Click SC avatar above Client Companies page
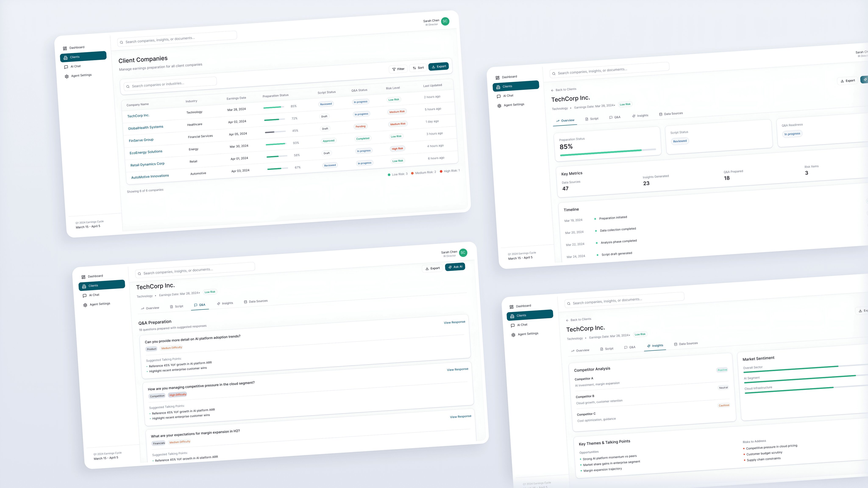The height and width of the screenshot is (488, 868). pyautogui.click(x=445, y=21)
